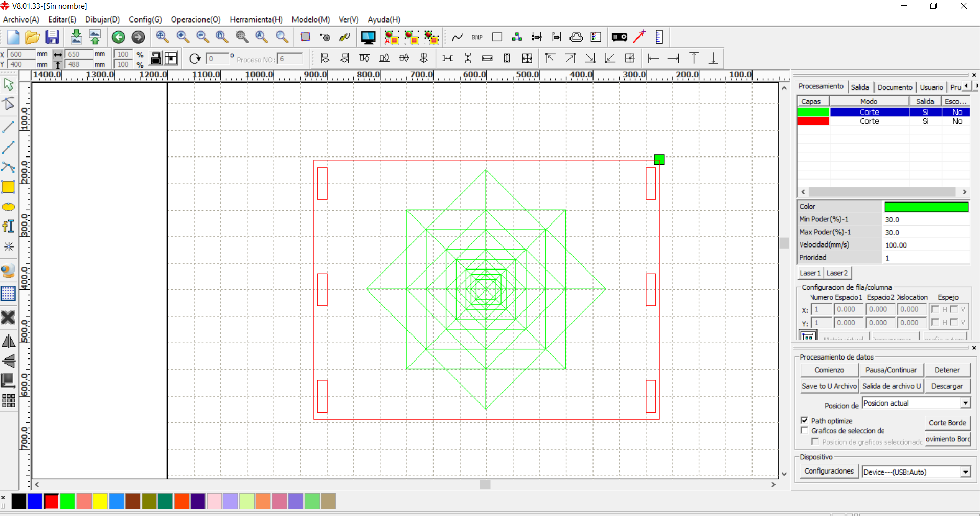Switch to the Salida tab
The height and width of the screenshot is (516, 980).
[860, 87]
